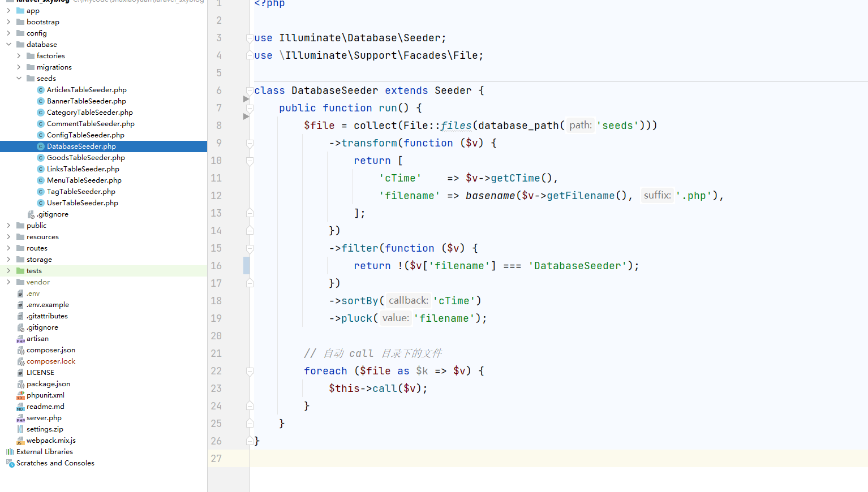Click the 'suffix:' parameter hint on line 12

coord(657,195)
